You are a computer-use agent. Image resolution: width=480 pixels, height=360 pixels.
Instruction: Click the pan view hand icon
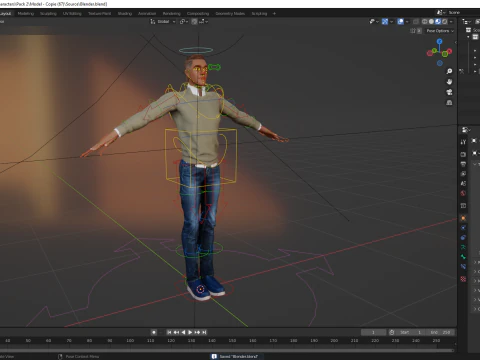click(449, 82)
